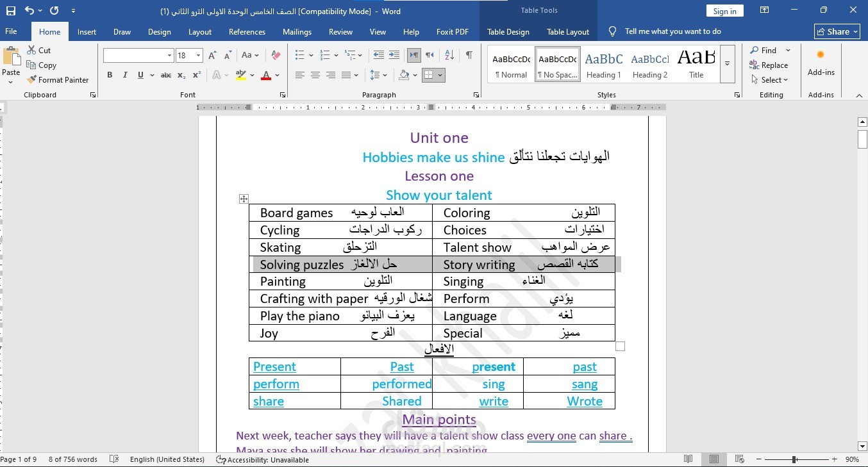Image resolution: width=868 pixels, height=467 pixels.
Task: Open Find in Editing group
Action: point(763,50)
